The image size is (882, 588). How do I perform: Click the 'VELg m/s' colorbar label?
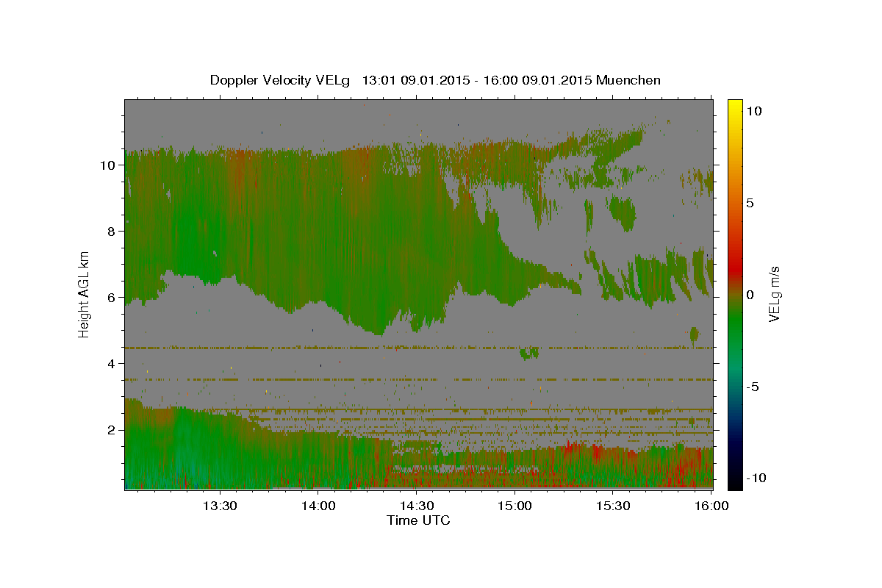click(x=774, y=293)
